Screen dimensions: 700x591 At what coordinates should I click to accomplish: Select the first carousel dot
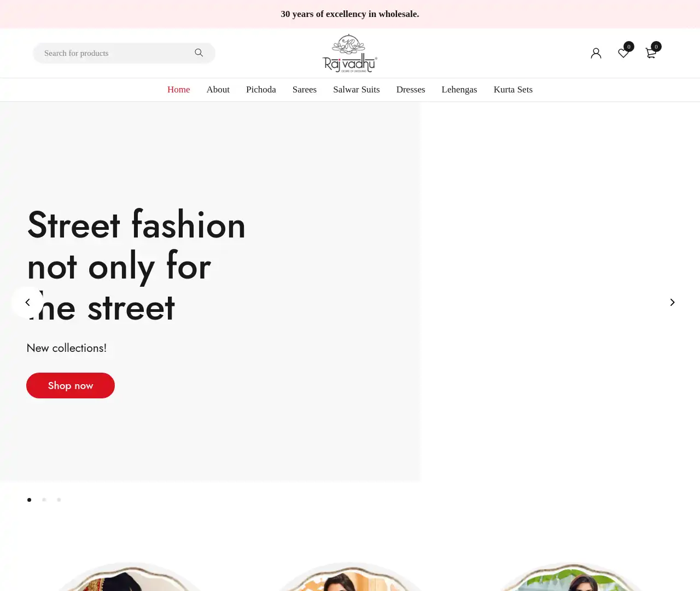(x=30, y=500)
